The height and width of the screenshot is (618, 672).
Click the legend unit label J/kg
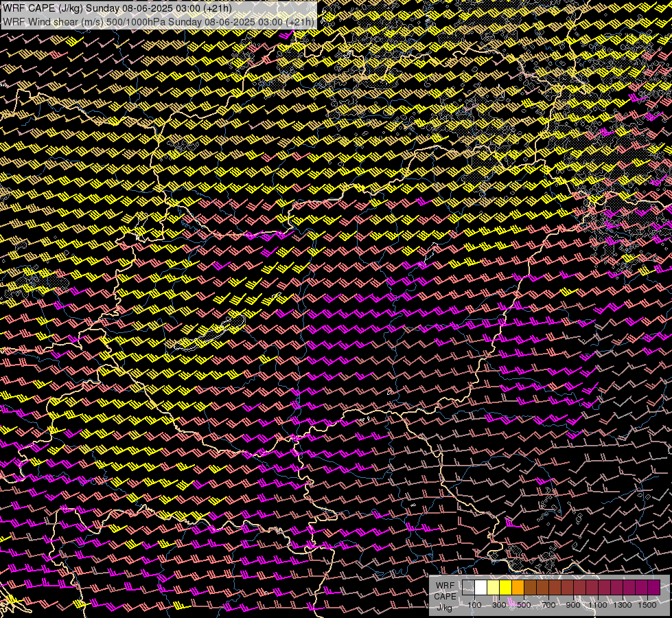click(445, 608)
